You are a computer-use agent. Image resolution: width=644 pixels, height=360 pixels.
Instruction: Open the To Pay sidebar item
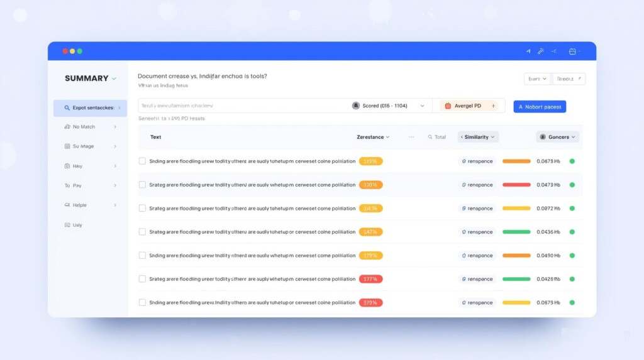pyautogui.click(x=91, y=185)
